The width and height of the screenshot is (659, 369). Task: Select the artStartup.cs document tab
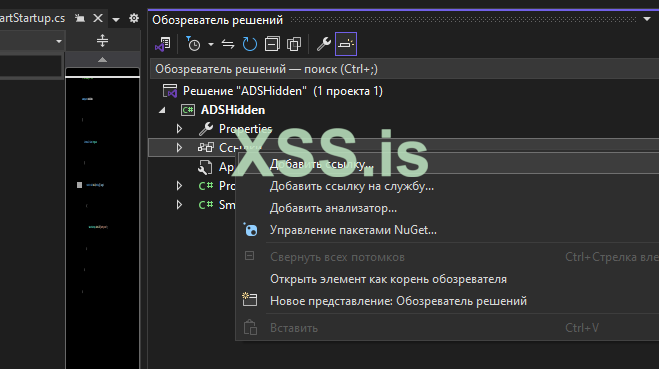coord(32,18)
